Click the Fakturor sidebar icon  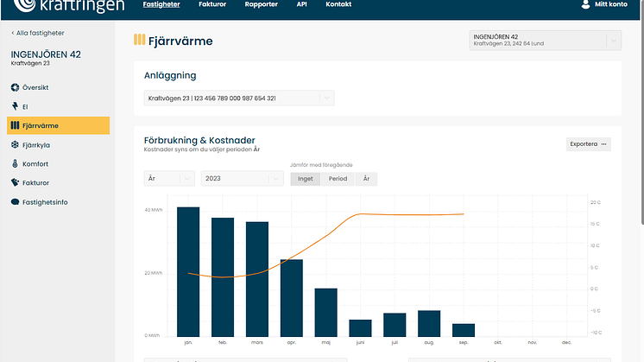click(15, 182)
